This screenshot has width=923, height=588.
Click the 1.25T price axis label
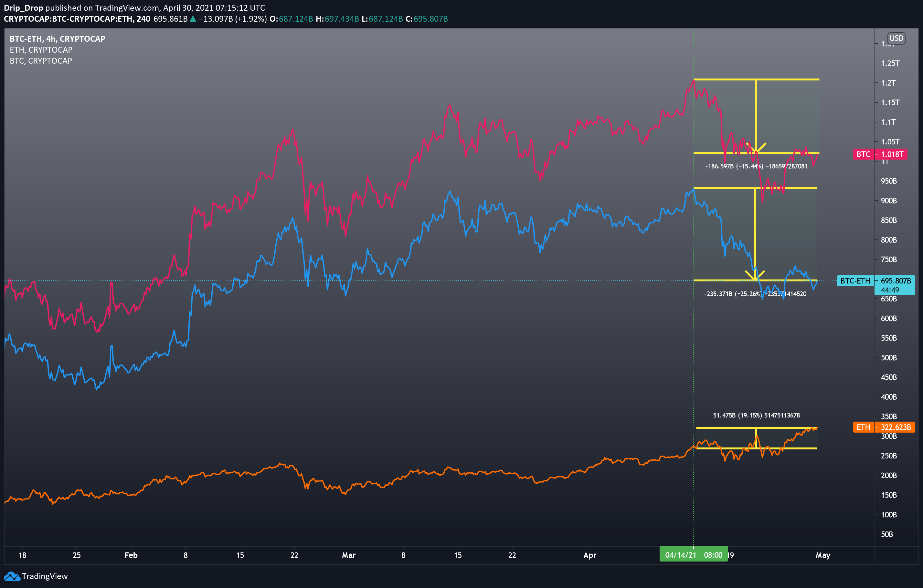[x=890, y=63]
